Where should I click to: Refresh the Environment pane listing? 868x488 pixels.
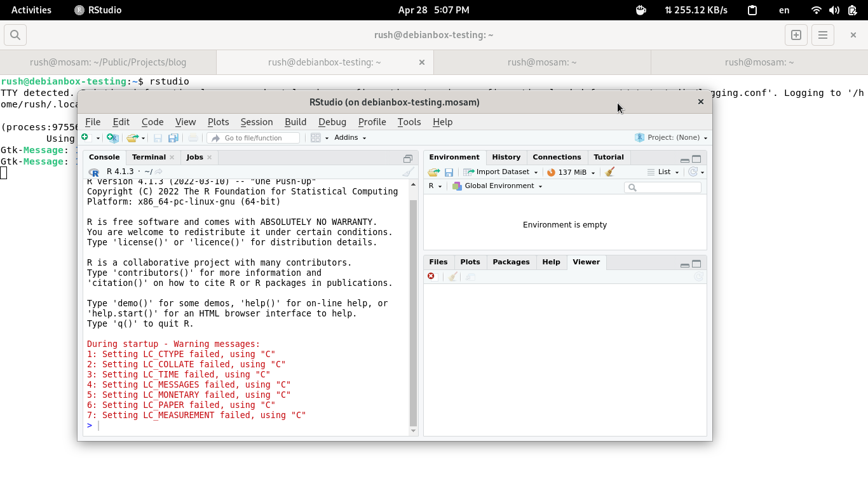692,172
